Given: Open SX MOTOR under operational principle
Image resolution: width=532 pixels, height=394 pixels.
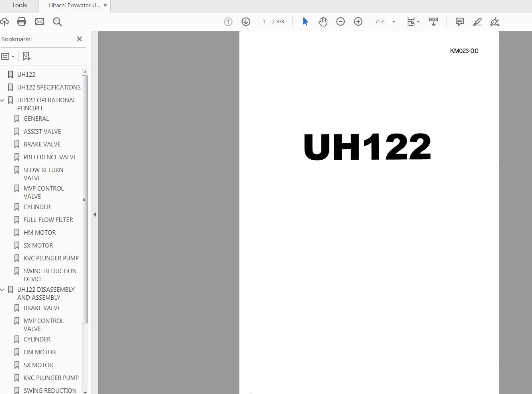Looking at the screenshot, I should (x=38, y=246).
